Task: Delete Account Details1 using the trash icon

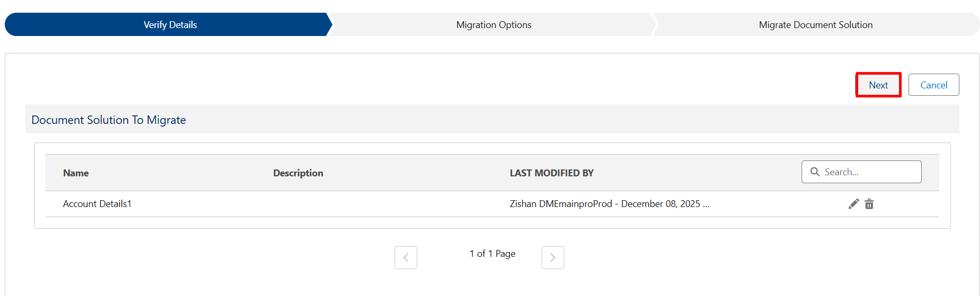Action: click(x=869, y=204)
